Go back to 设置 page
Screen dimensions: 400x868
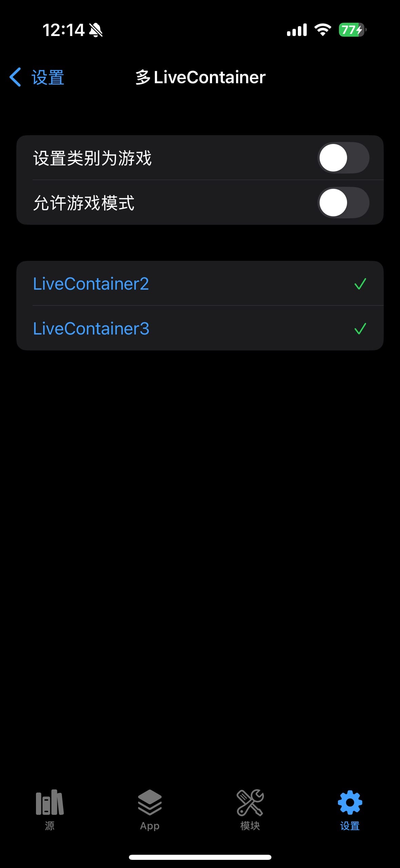click(x=48, y=77)
